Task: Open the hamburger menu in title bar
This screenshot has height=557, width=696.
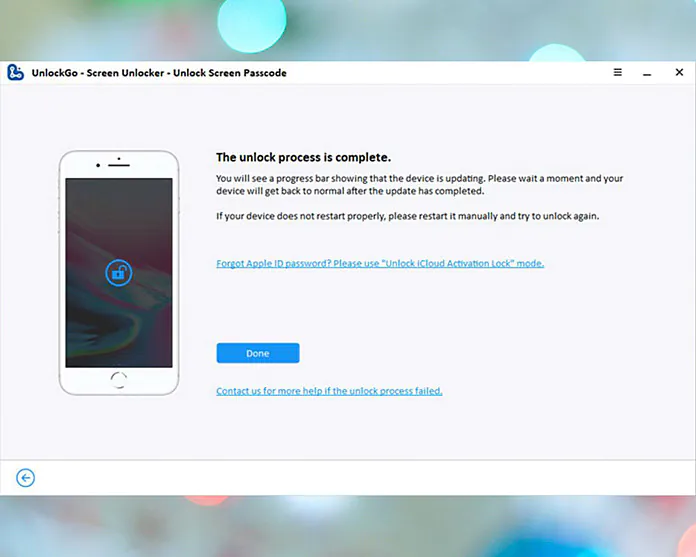Action: click(x=617, y=72)
